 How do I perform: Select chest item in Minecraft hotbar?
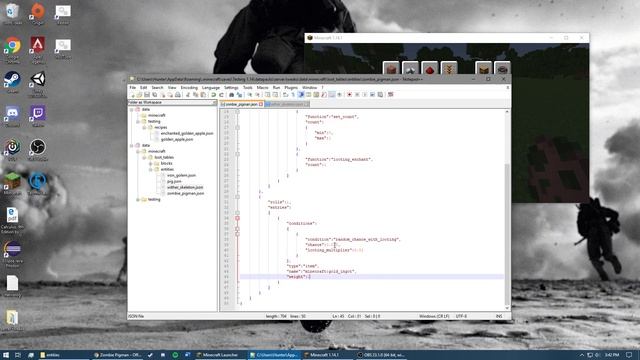pyautogui.click(x=484, y=69)
